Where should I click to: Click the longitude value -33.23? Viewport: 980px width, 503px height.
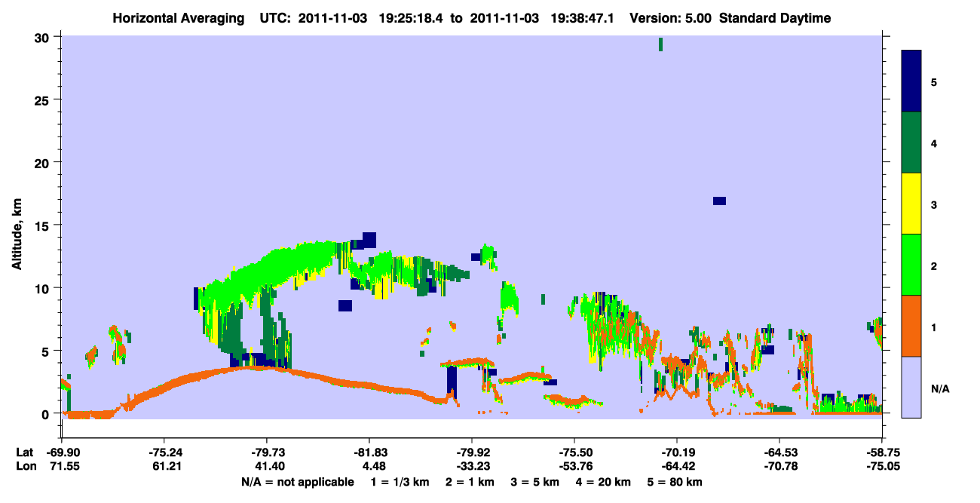coord(472,466)
